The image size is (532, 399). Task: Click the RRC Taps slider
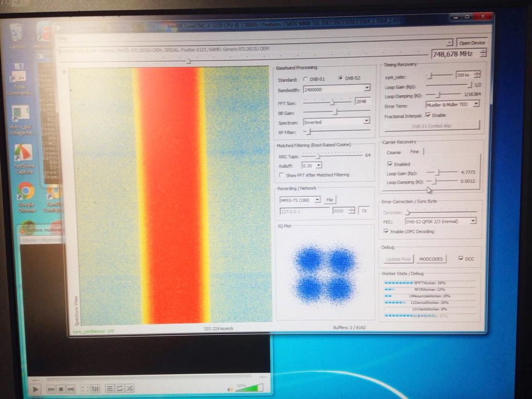click(332, 156)
